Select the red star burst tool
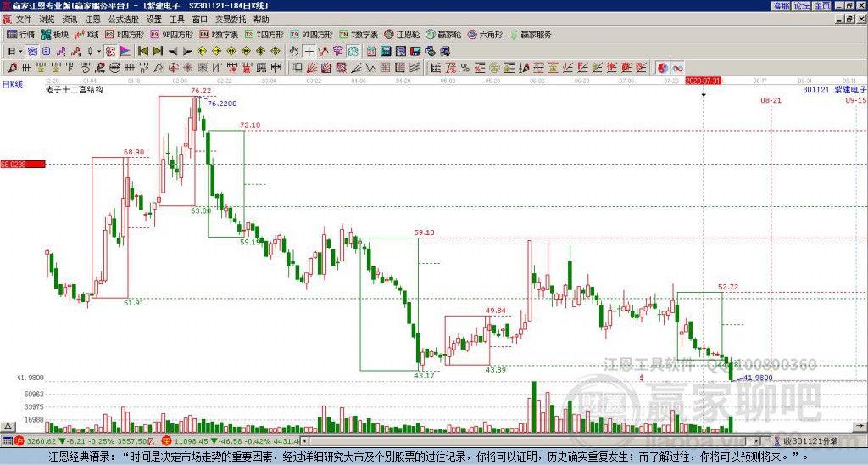This screenshot has width=868, height=465. pyautogui.click(x=187, y=68)
